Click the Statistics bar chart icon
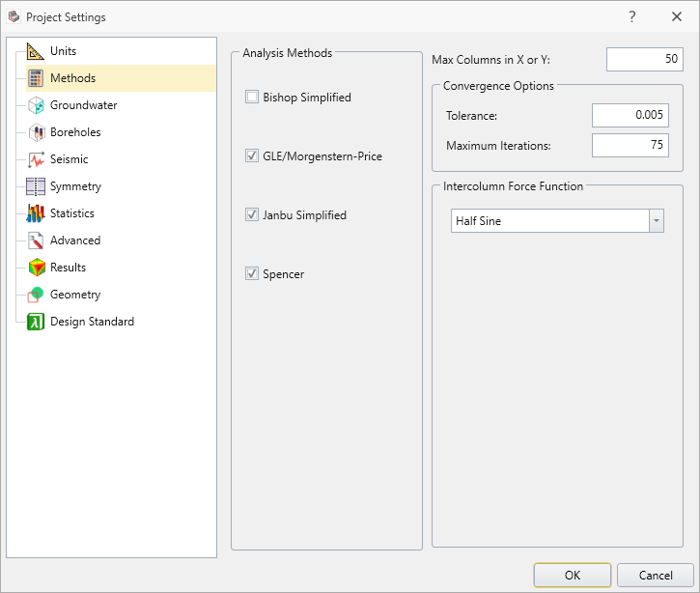The height and width of the screenshot is (593, 700). pyautogui.click(x=36, y=213)
